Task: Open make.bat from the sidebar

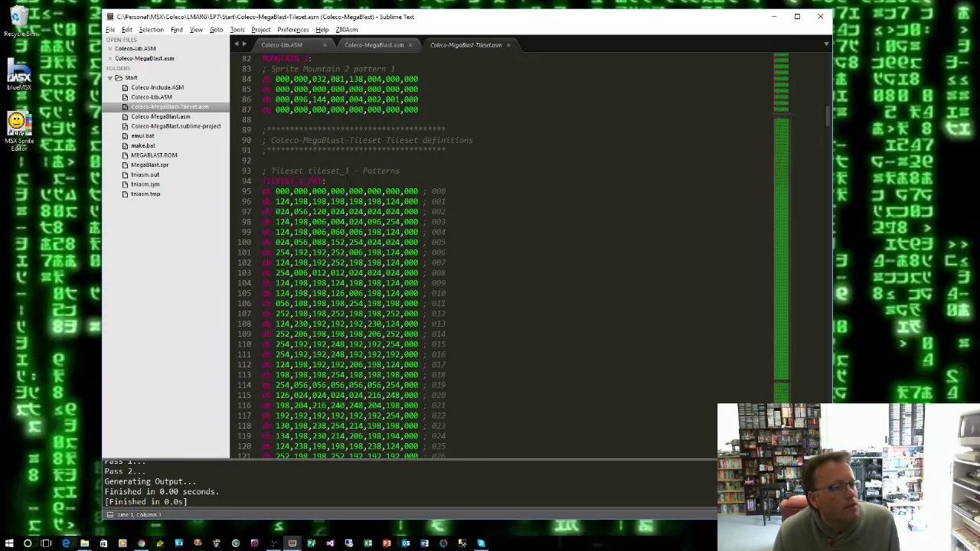Action: click(x=143, y=145)
